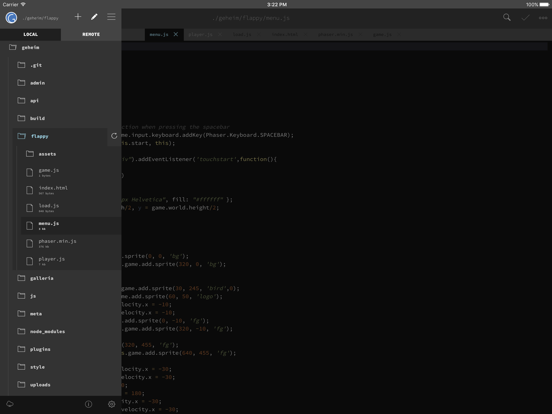
Task: Click the ./geheim/flappy/menu.js title path
Action: pos(251,18)
